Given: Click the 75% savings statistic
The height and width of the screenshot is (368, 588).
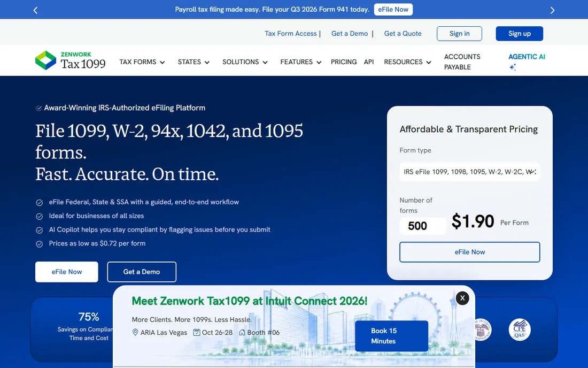Looking at the screenshot, I should (x=89, y=317).
